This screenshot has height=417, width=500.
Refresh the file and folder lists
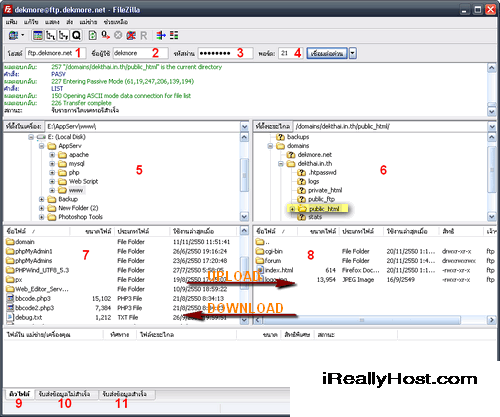(93, 35)
